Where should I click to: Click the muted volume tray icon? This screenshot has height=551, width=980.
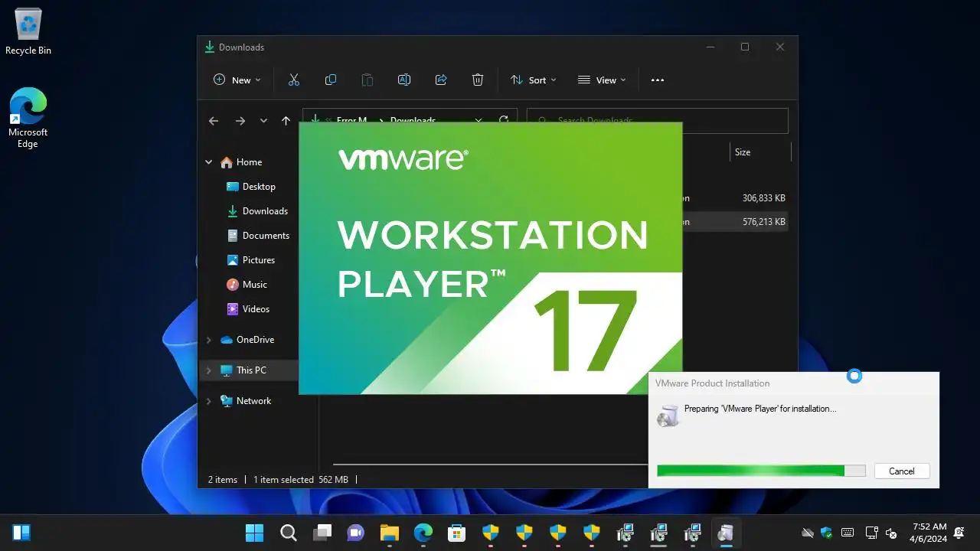click(891, 533)
